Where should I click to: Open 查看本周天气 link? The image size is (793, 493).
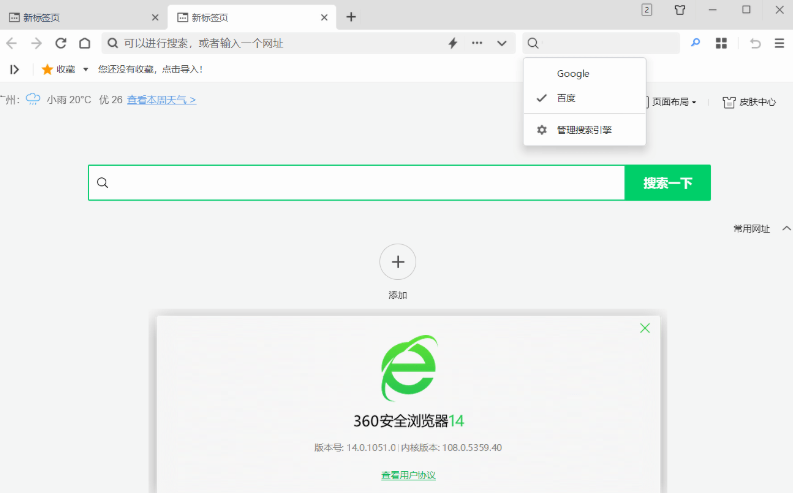pos(161,100)
